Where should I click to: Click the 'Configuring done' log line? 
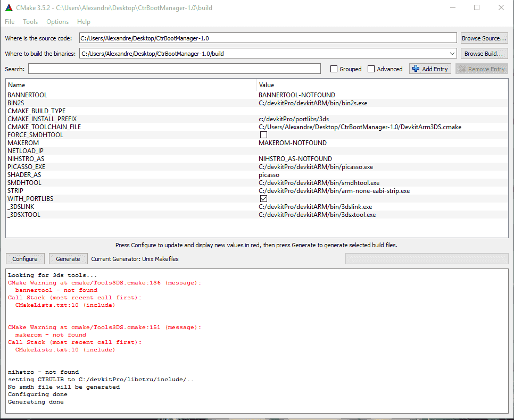38,394
